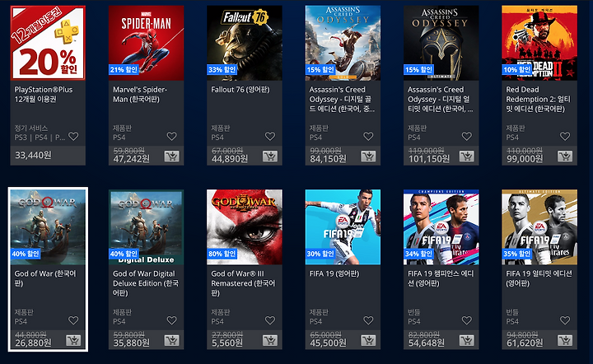Open God of War III Remastered cover art
The image size is (593, 364).
245,226
